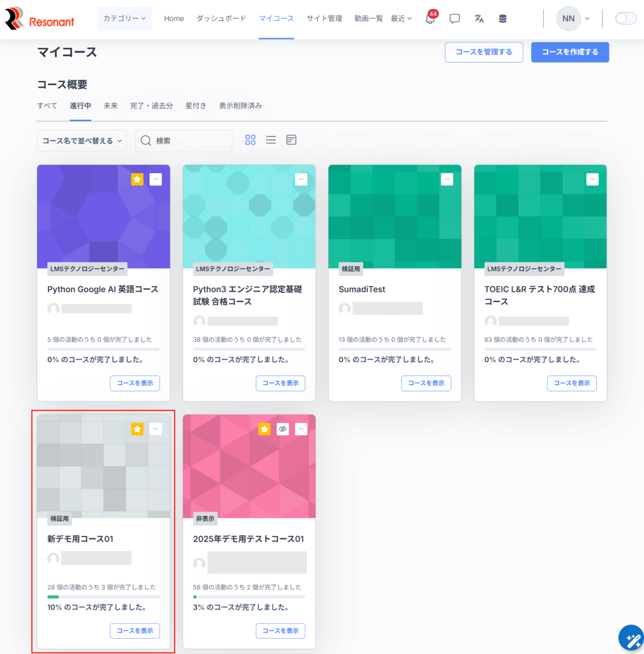644x654 pixels.
Task: Click the database stack icon in header
Action: click(503, 19)
